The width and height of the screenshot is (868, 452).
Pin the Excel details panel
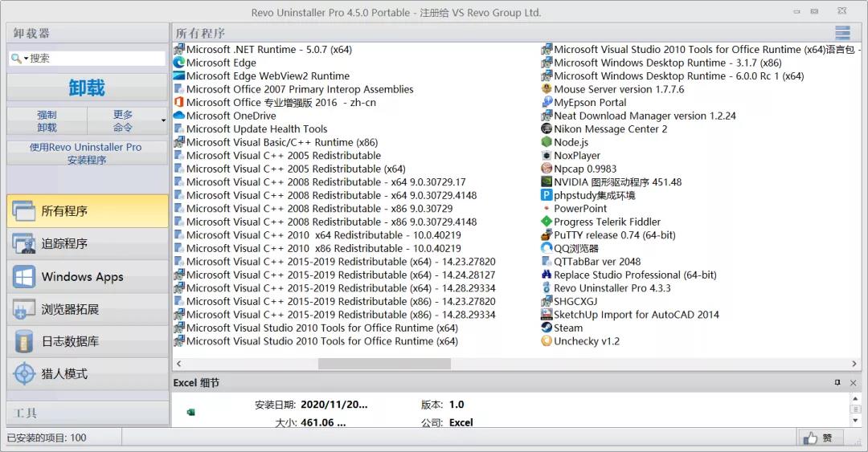pos(837,382)
